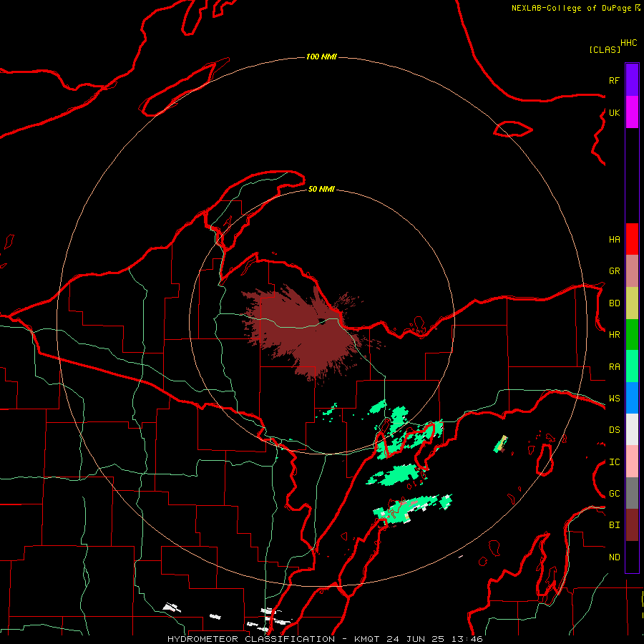Click the brown BI legend color swatch
644x644 pixels.
[632, 525]
